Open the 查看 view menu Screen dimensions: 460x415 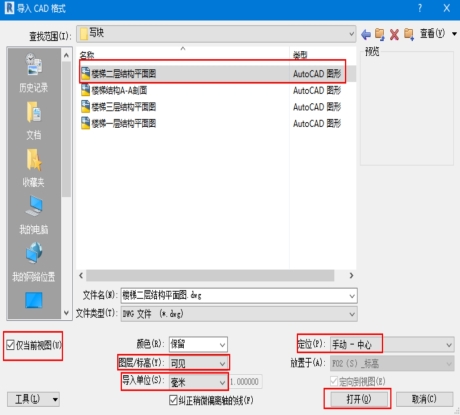[x=438, y=34]
